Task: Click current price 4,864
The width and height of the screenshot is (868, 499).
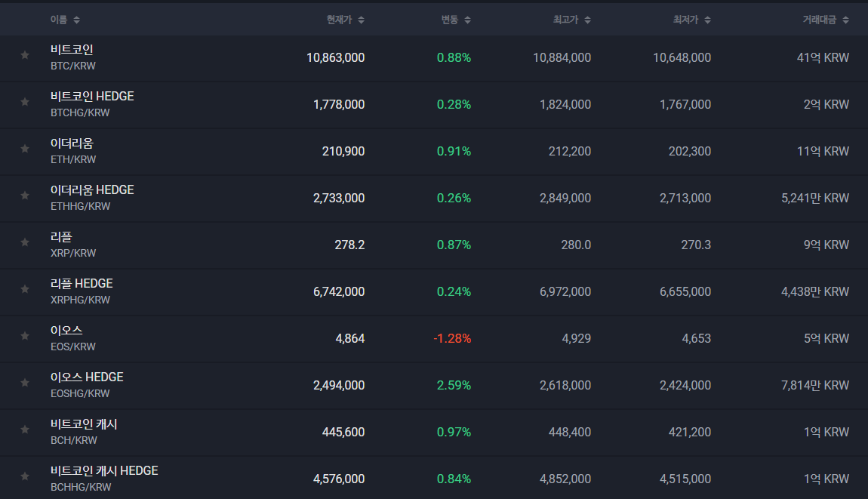Action: [x=350, y=338]
